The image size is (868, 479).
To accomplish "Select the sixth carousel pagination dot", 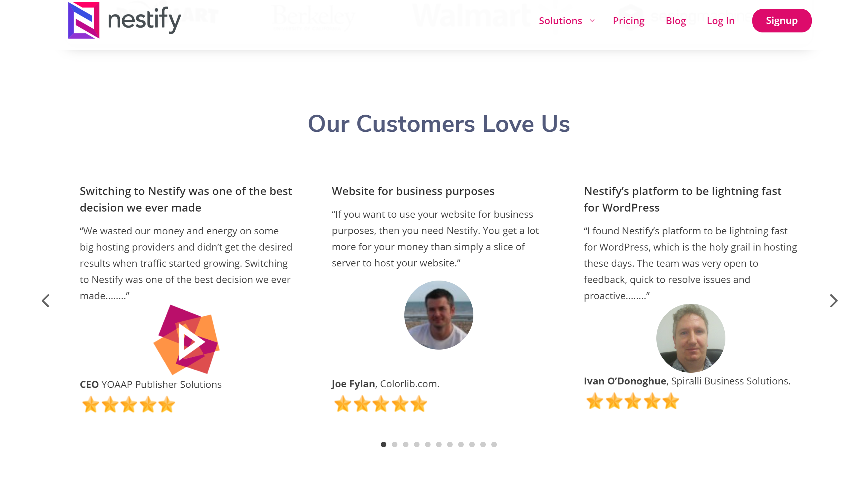I will pyautogui.click(x=439, y=444).
